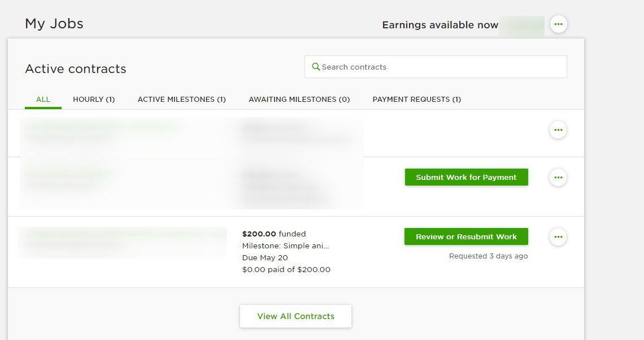
Task: Click Requested 3 days ago text
Action: tap(488, 256)
